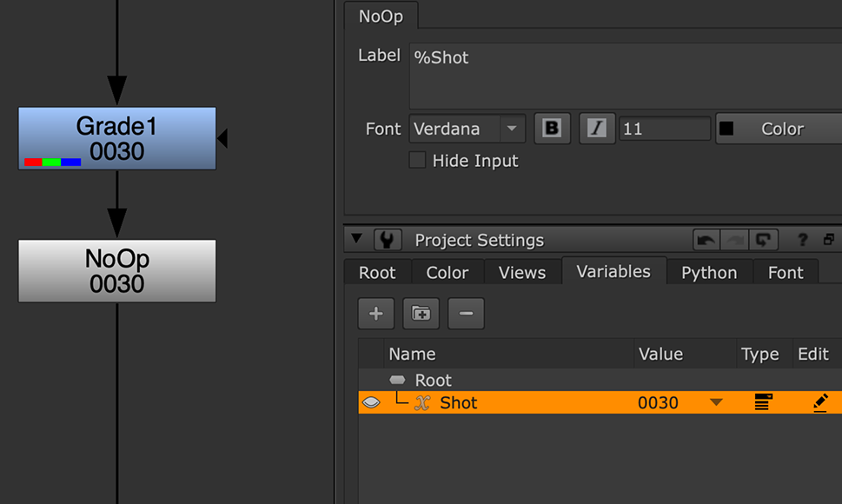The width and height of the screenshot is (842, 504).
Task: Click the Type icon for Shot variable
Action: [763, 402]
